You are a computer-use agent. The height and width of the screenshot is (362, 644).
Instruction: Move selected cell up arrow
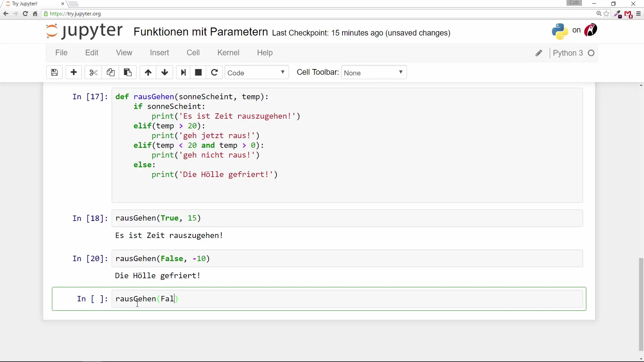pos(148,72)
